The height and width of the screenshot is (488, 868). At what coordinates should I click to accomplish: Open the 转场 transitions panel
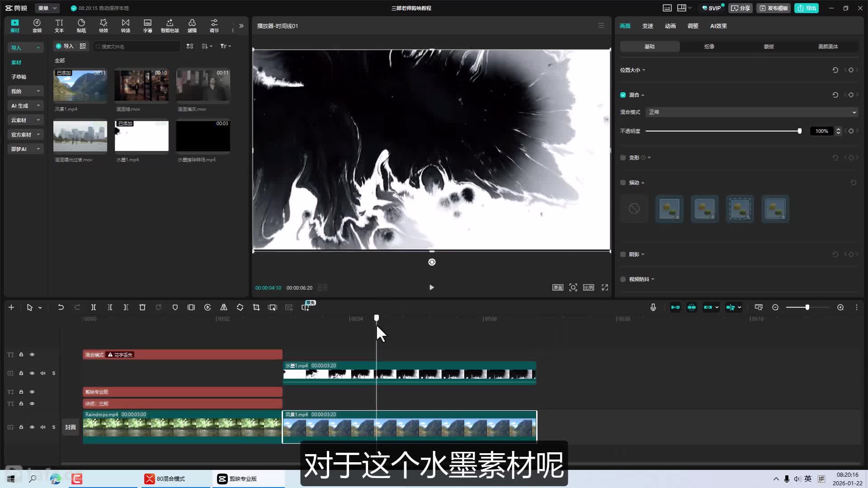tap(125, 26)
